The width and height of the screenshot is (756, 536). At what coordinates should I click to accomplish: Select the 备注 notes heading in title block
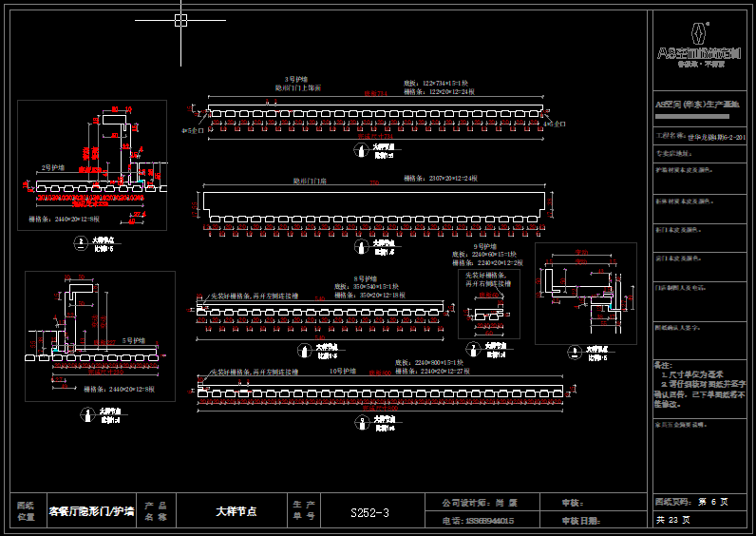click(x=663, y=365)
